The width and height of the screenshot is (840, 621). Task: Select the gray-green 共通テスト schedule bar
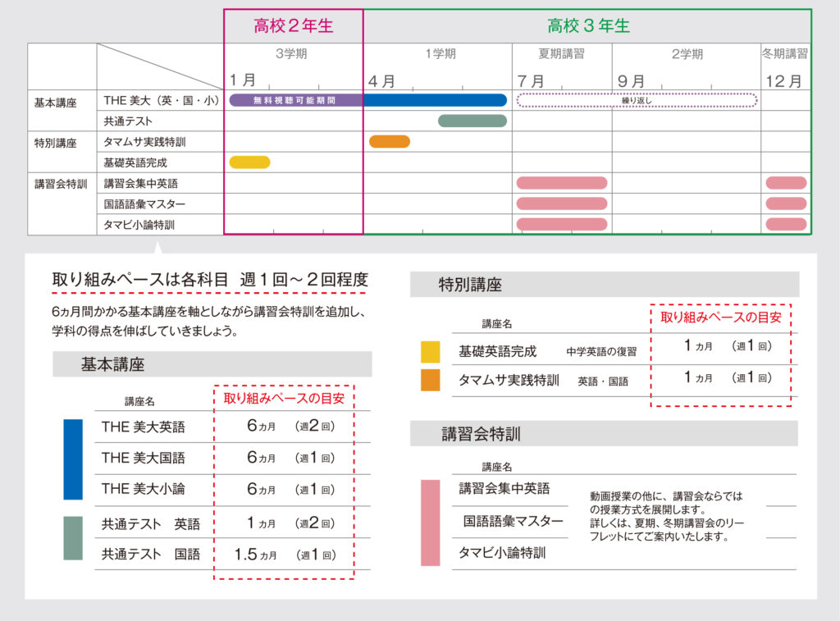472,121
